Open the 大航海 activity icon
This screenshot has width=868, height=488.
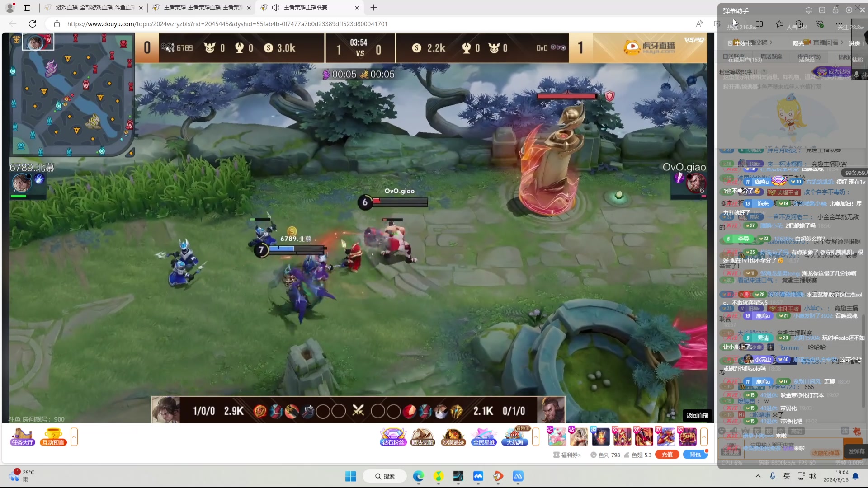[515, 437]
